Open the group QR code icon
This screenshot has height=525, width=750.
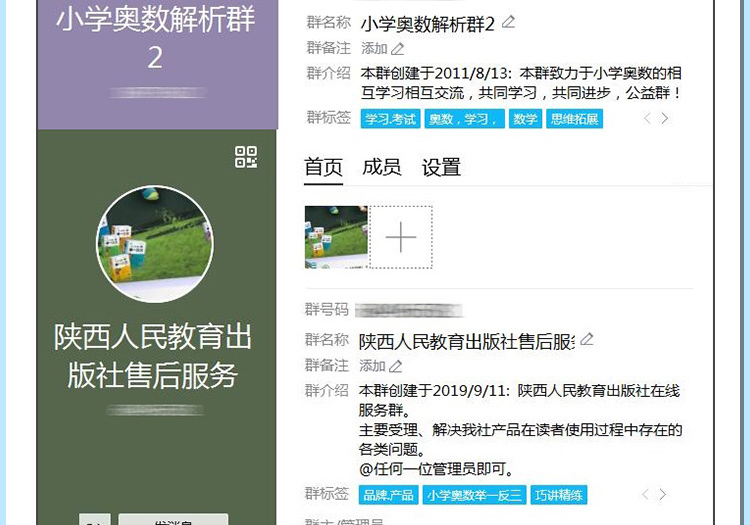pos(246,157)
